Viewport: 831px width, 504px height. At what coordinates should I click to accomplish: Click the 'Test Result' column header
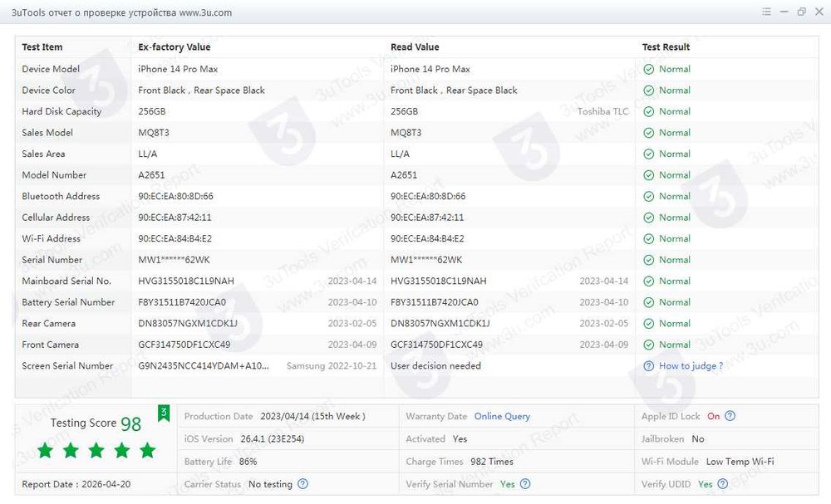pyautogui.click(x=666, y=47)
